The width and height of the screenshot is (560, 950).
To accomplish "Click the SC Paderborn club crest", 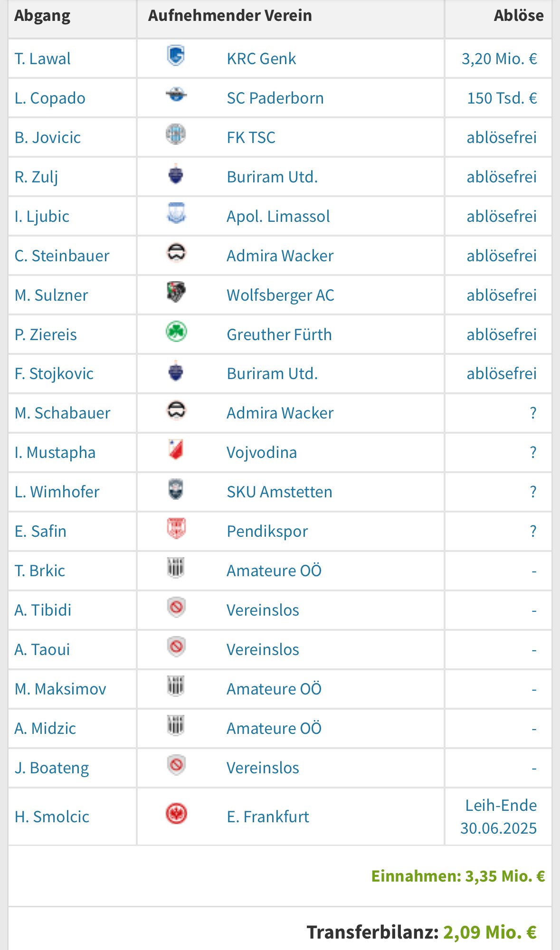I will point(176,95).
